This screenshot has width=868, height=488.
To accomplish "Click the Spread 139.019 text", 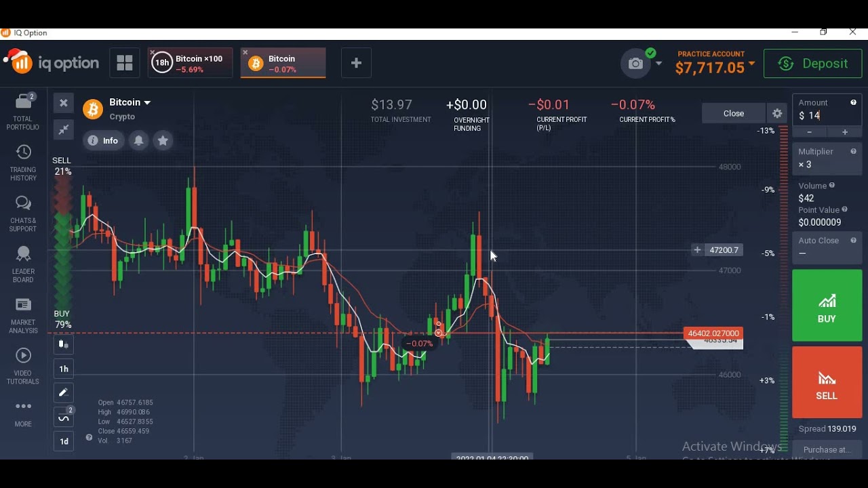I will click(x=827, y=428).
